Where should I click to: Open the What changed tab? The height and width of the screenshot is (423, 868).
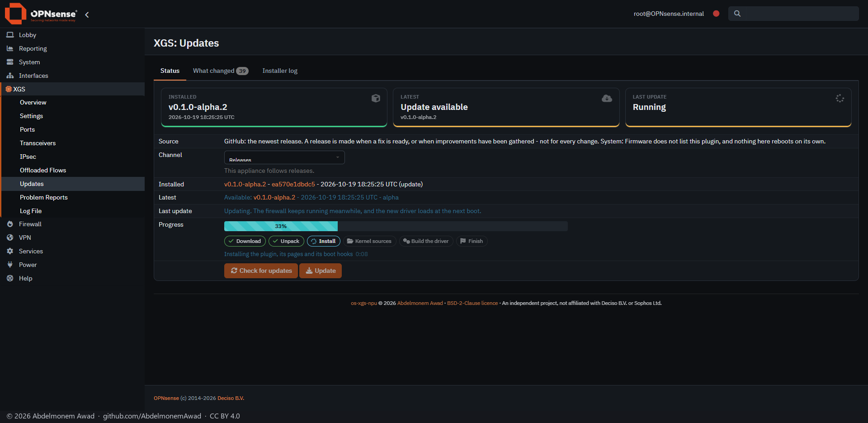221,71
